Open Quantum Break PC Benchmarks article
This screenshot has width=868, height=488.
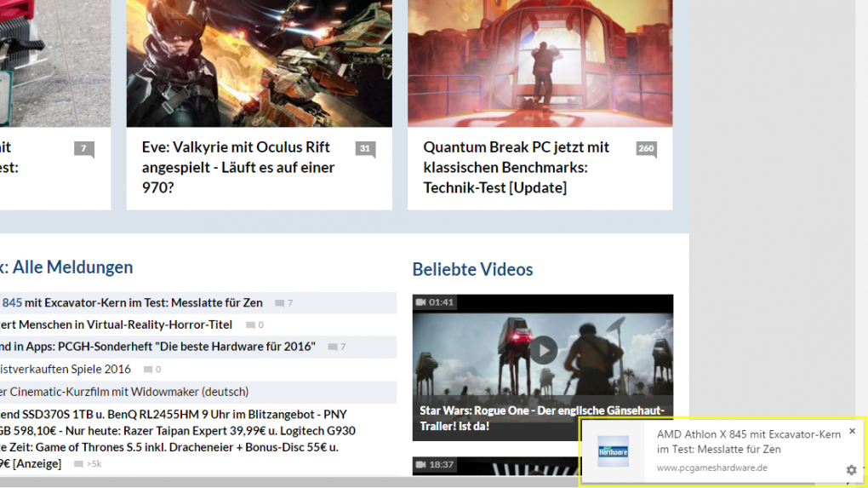(516, 167)
